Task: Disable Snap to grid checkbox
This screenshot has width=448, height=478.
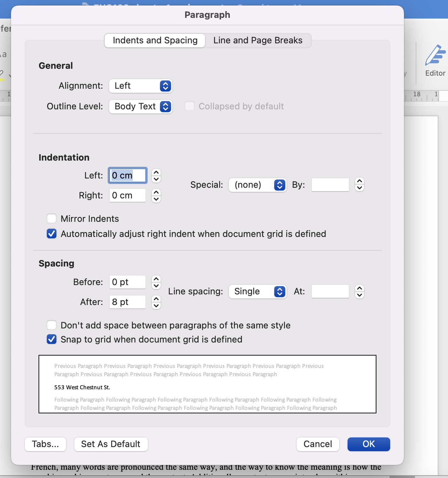Action: pos(52,339)
